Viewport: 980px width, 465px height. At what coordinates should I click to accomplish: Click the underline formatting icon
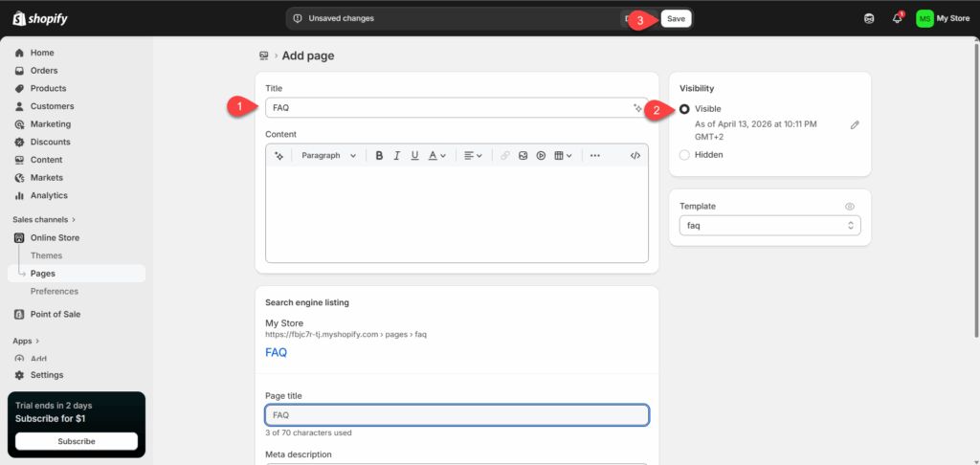click(x=414, y=156)
